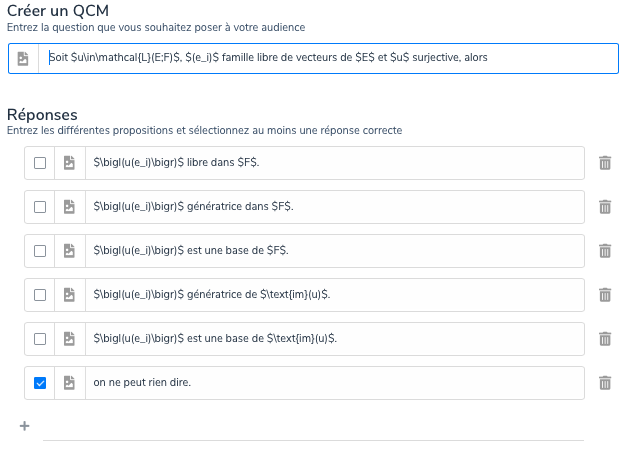Click image icon beside the question field

(23, 58)
